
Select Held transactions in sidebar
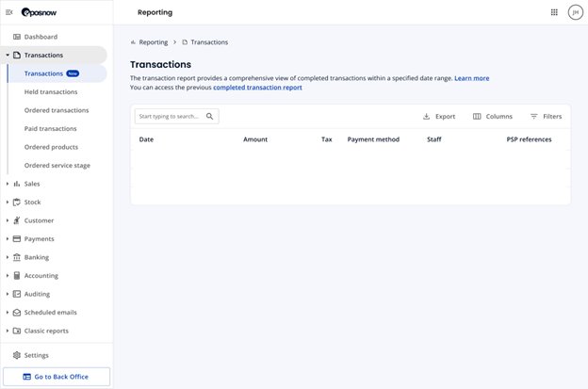(51, 91)
